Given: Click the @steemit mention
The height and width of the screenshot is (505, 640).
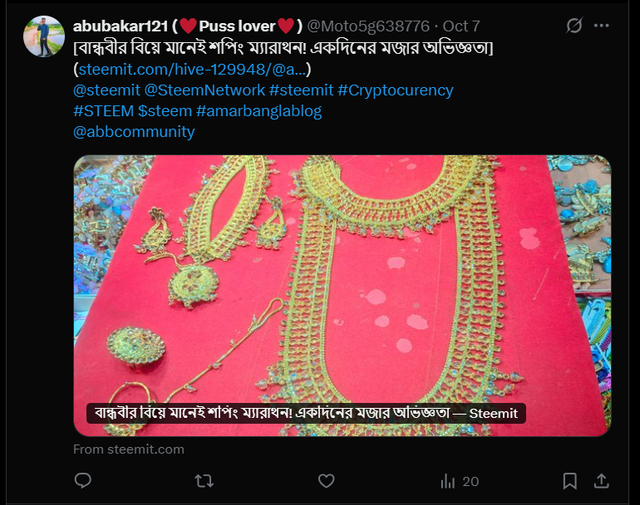Looking at the screenshot, I should tap(103, 90).
